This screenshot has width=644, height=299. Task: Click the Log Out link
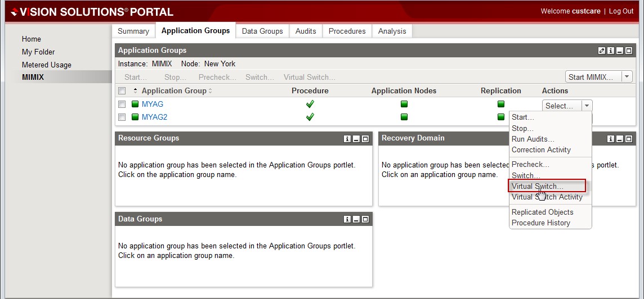click(621, 11)
